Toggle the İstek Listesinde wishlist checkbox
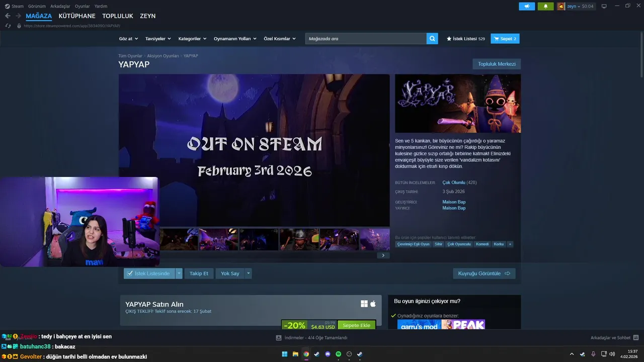The height and width of the screenshot is (362, 644). click(130, 274)
